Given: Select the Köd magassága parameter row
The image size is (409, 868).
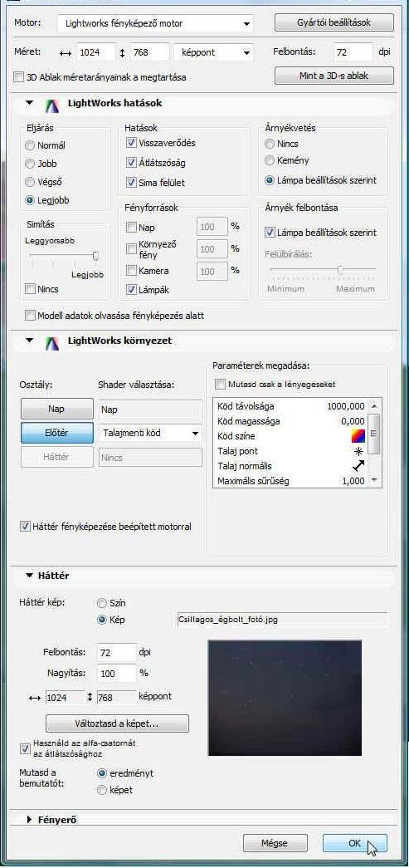Looking at the screenshot, I should tap(290, 421).
